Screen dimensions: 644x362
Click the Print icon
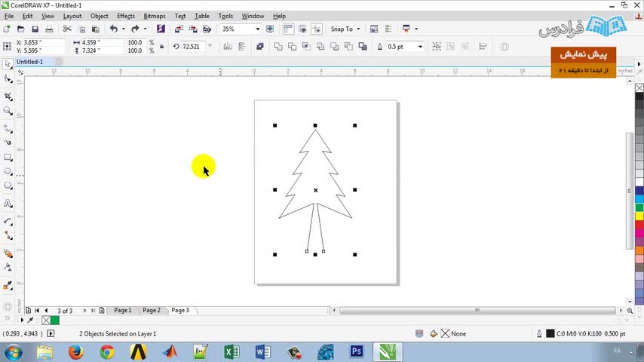tap(49, 29)
